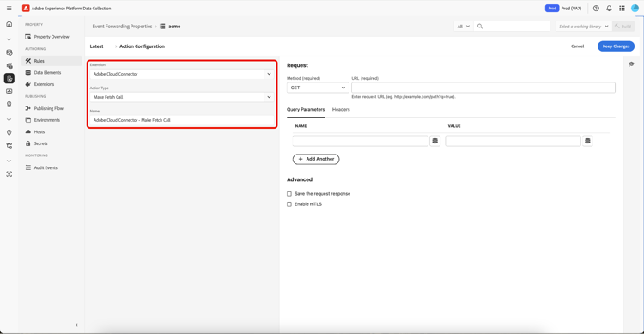Click the Cancel button
The image size is (644, 334).
(577, 46)
